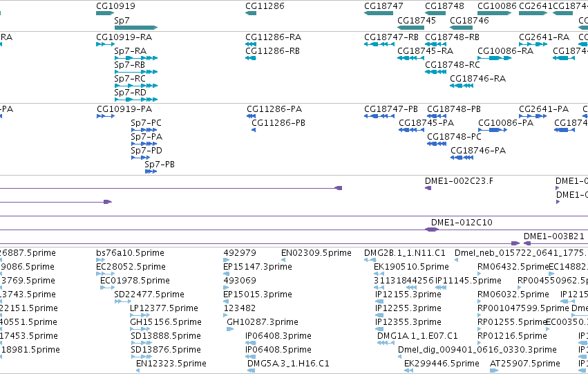Open protein CG18746-PA
588x374 pixels.
[x=478, y=151]
